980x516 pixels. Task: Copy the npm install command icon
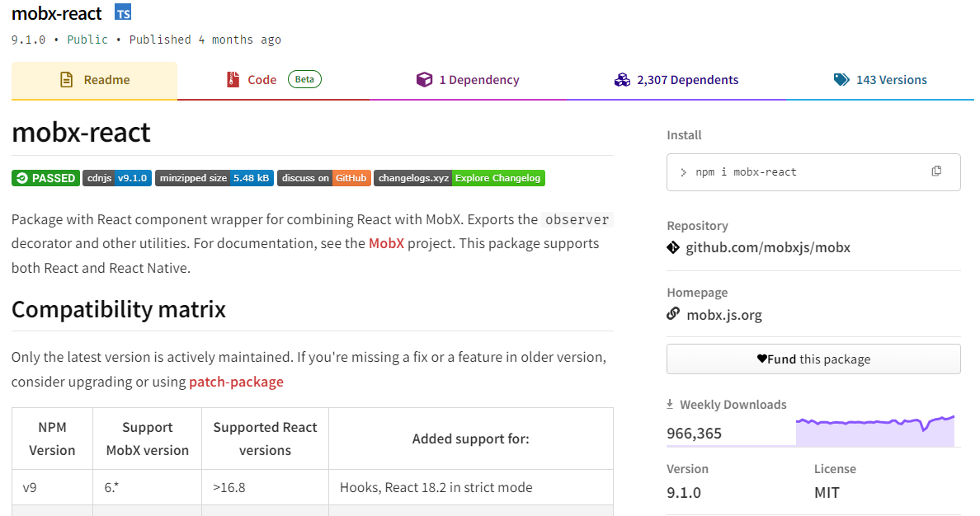[x=936, y=171]
